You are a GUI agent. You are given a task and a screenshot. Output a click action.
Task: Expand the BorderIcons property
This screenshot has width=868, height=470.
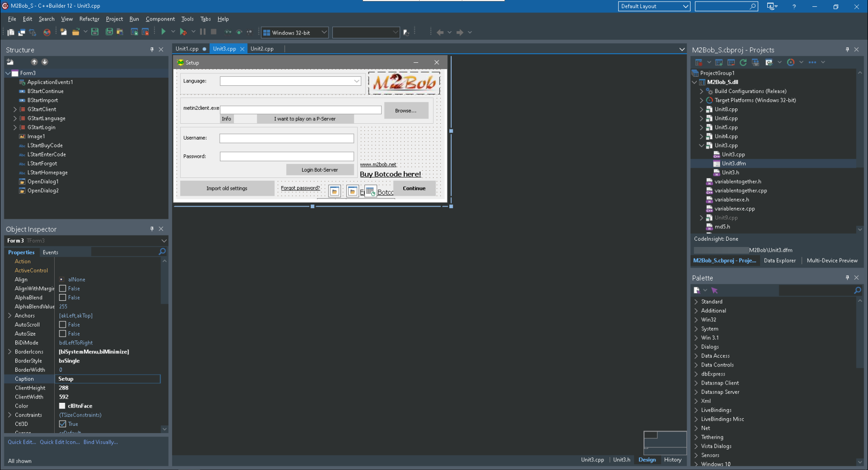tap(10, 352)
